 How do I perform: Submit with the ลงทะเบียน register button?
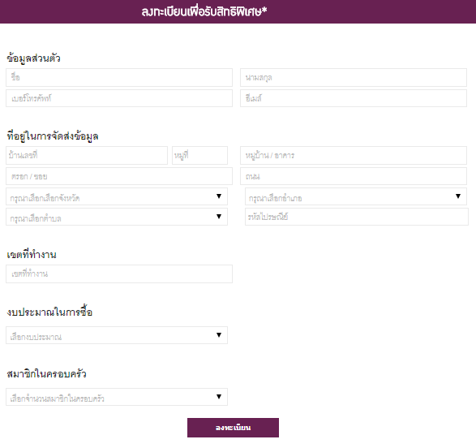click(x=234, y=428)
